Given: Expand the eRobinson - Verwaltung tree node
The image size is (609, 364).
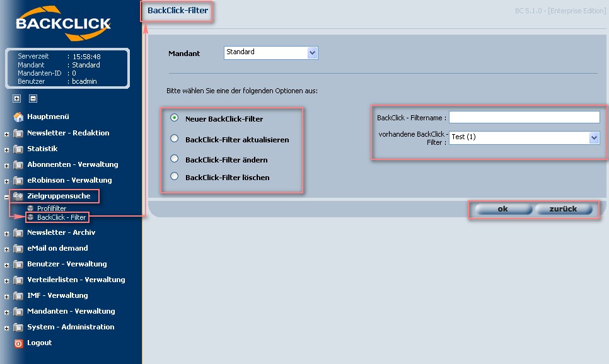Looking at the screenshot, I should (x=6, y=181).
